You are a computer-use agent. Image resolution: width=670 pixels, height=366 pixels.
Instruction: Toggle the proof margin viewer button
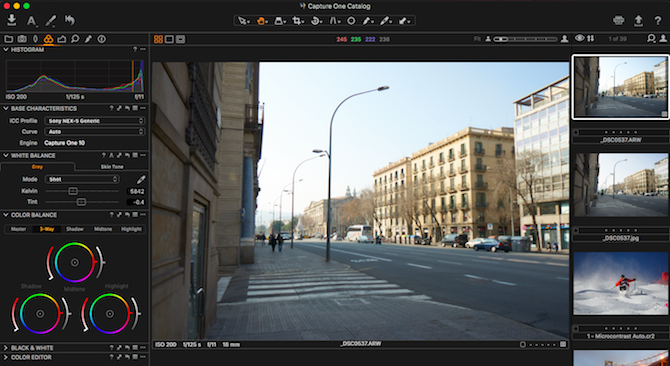coord(181,39)
